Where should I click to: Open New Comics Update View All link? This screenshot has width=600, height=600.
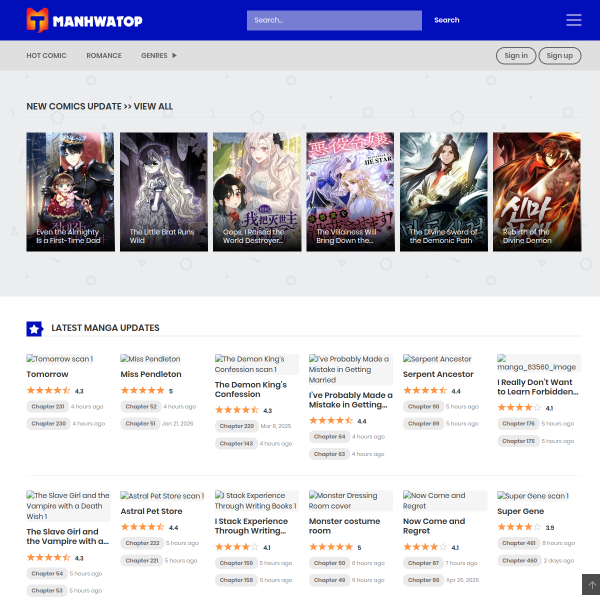99,106
